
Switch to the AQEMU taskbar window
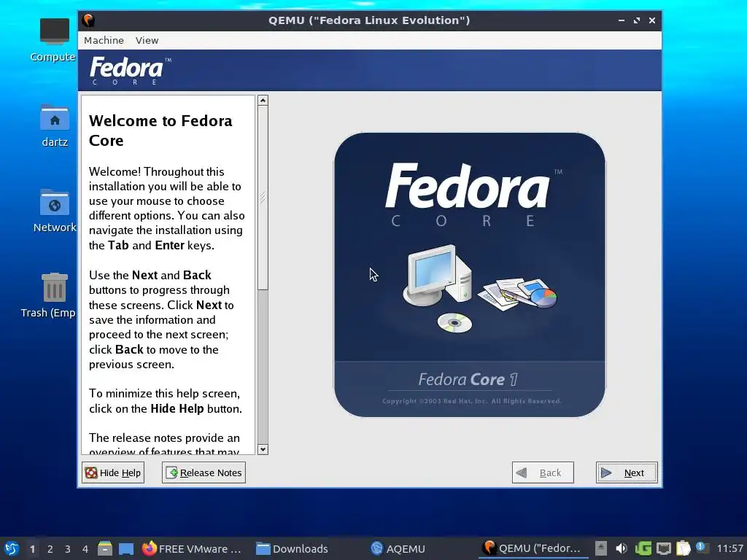[x=398, y=548]
